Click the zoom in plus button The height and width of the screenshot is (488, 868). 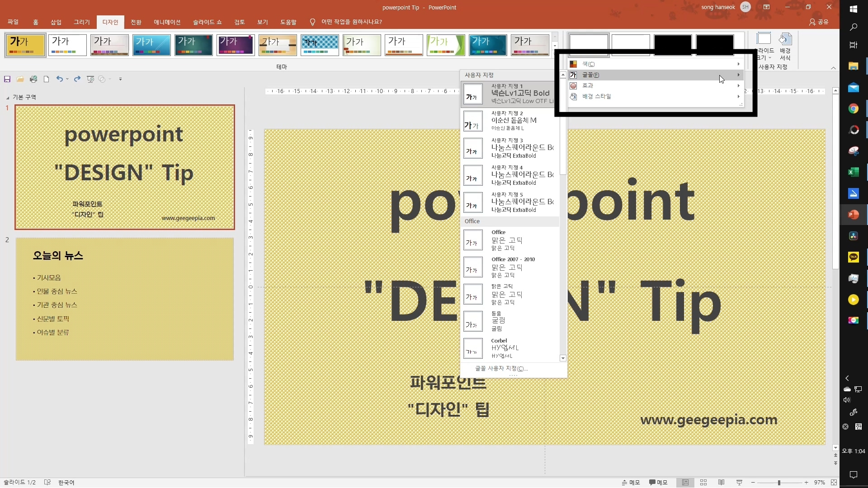pyautogui.click(x=806, y=483)
